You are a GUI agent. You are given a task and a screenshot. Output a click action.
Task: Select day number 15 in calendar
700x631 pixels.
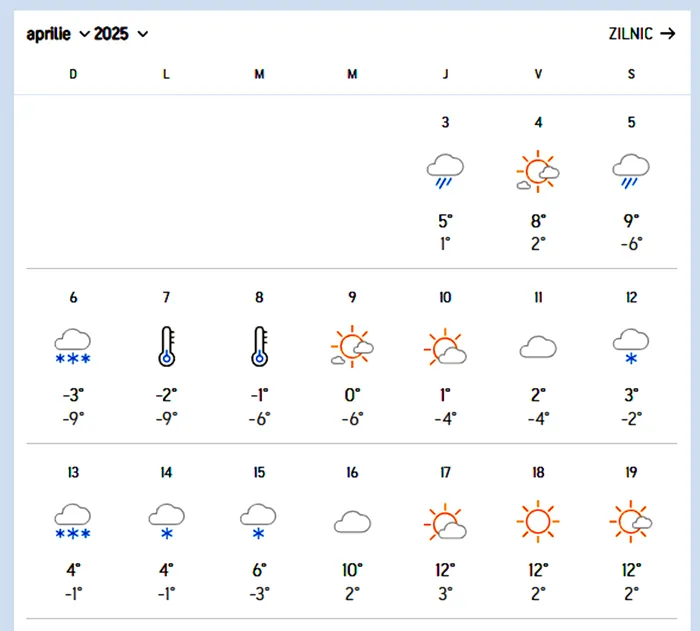(259, 472)
